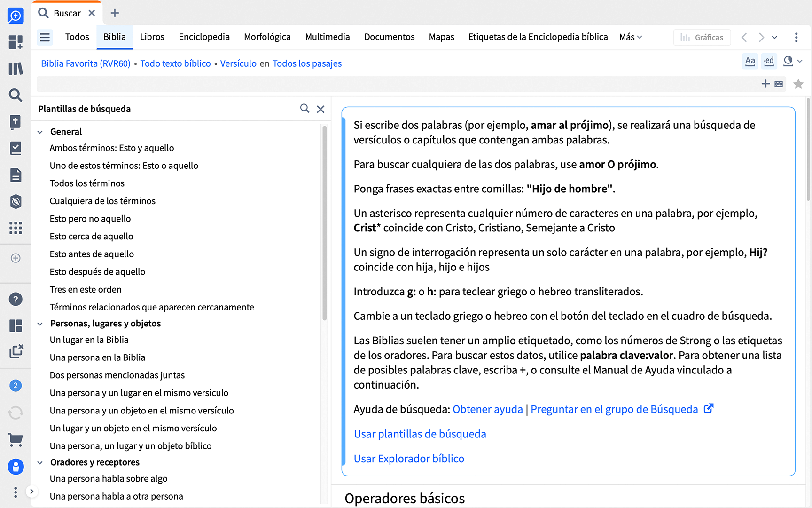
Task: Click the circled plus add shortcut icon
Action: click(x=16, y=258)
